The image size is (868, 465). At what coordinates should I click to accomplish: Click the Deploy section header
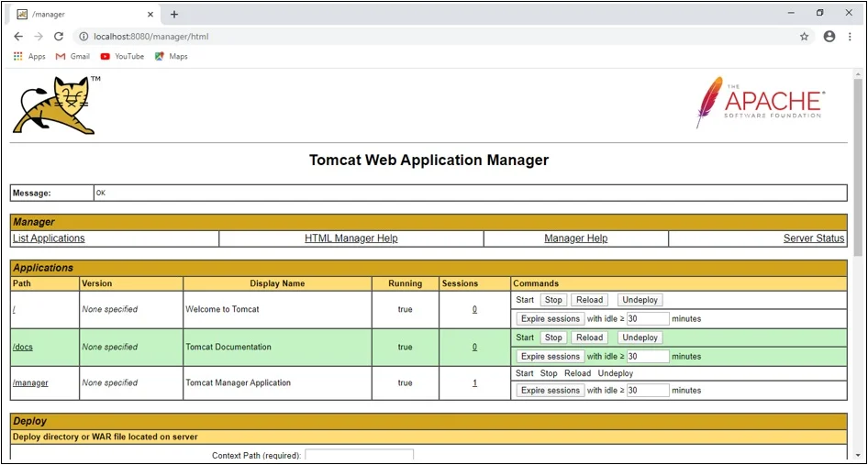point(428,421)
